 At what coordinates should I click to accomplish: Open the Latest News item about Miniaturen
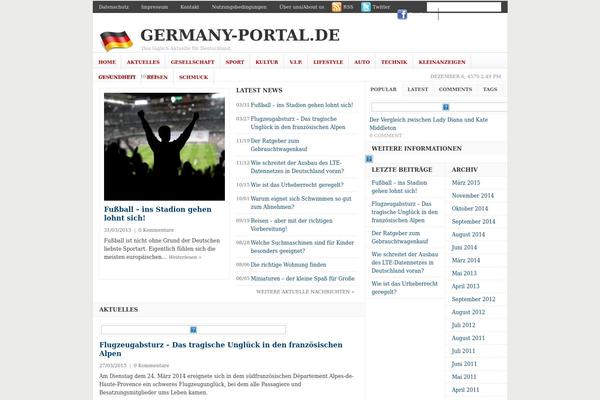point(302,279)
